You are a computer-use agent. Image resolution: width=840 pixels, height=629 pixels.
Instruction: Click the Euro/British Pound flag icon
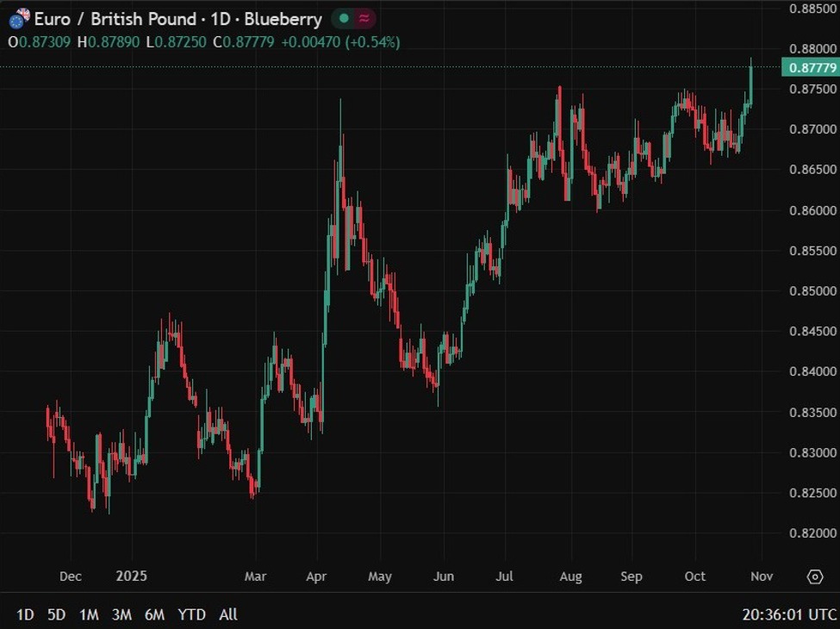coord(19,18)
